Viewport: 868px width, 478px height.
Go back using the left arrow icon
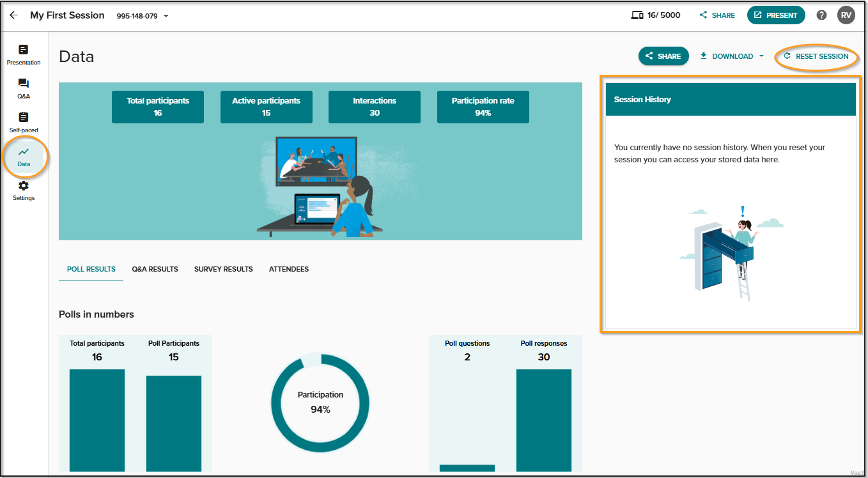[13, 15]
